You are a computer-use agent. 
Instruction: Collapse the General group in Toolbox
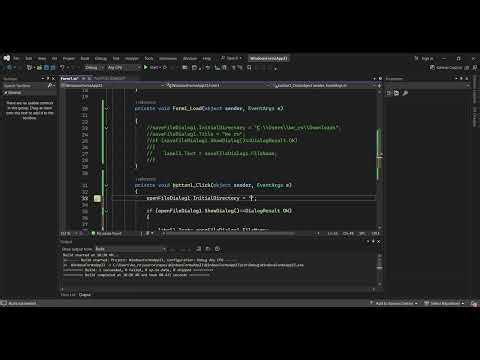click(6, 93)
